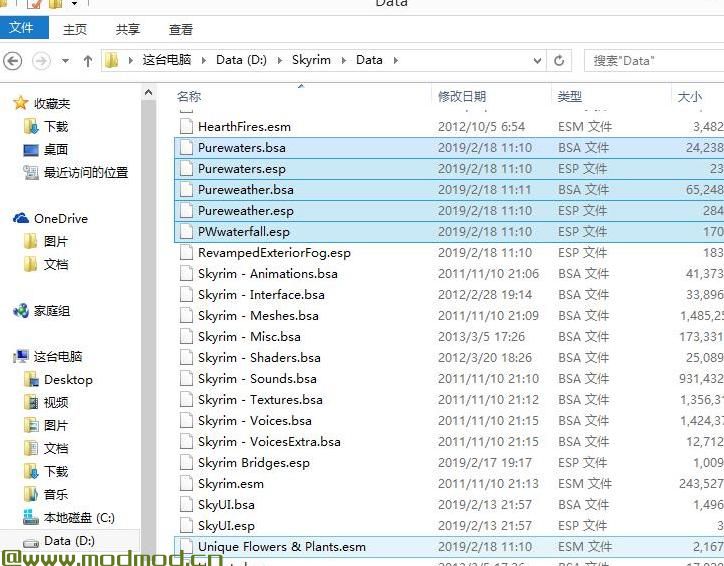Select 家庭组 in navigation pane
The image size is (724, 566).
(52, 311)
